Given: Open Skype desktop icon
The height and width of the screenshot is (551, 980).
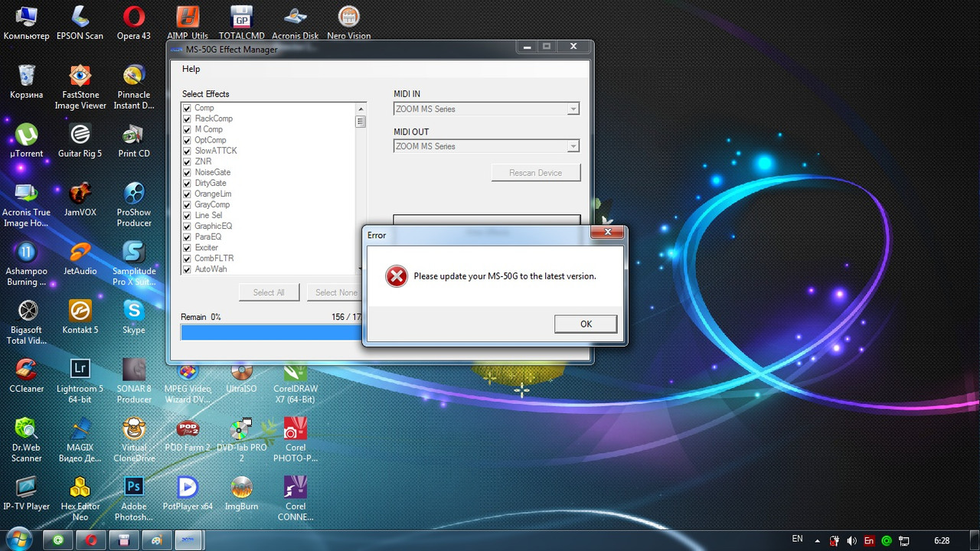Looking at the screenshot, I should (x=134, y=317).
